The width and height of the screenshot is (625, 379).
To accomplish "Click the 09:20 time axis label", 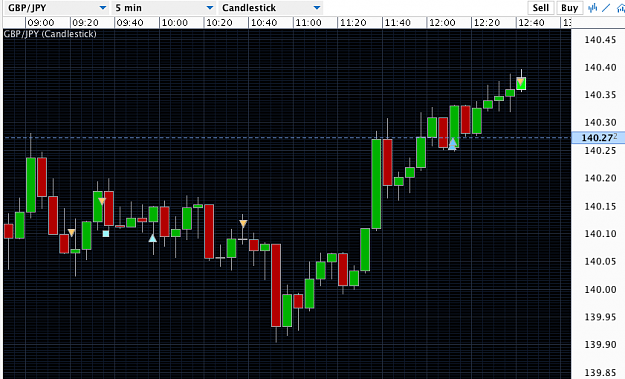I will pos(85,23).
